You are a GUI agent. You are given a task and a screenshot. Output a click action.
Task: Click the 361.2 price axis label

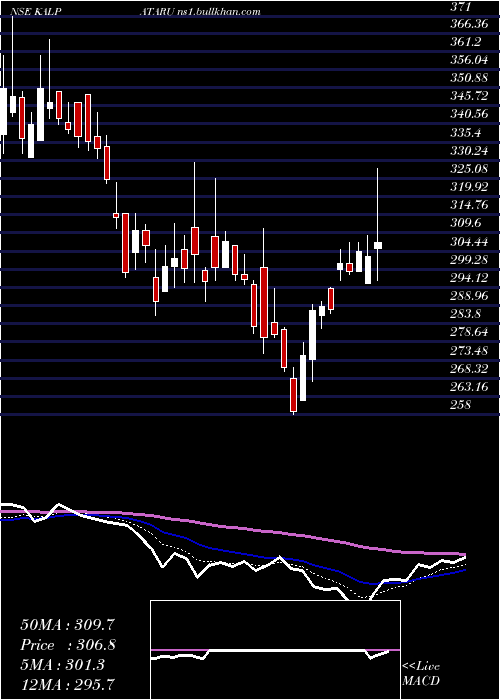point(467,42)
